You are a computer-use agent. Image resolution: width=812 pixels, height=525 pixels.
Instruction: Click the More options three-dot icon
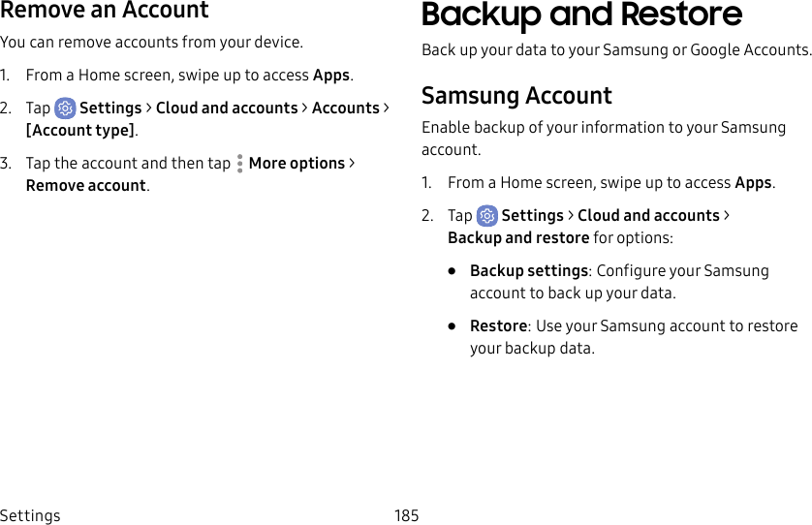pyautogui.click(x=239, y=164)
